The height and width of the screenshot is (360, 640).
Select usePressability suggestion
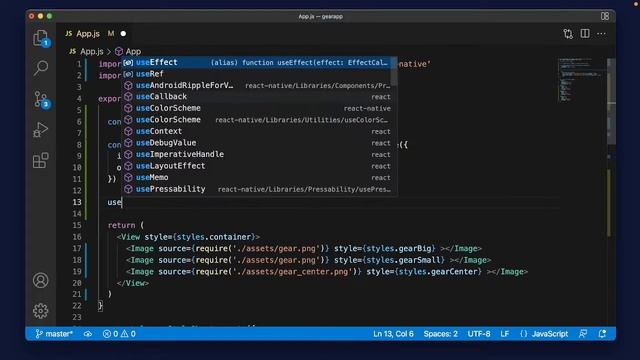point(257,189)
